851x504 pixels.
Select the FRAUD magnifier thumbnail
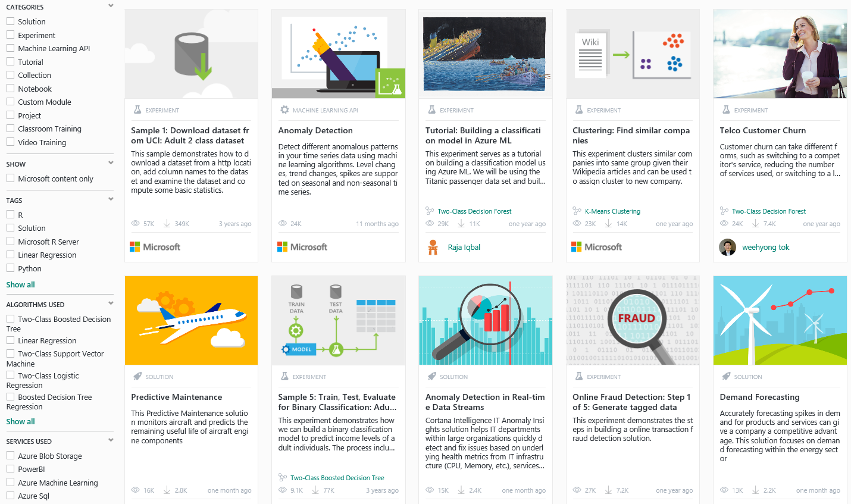[633, 320]
